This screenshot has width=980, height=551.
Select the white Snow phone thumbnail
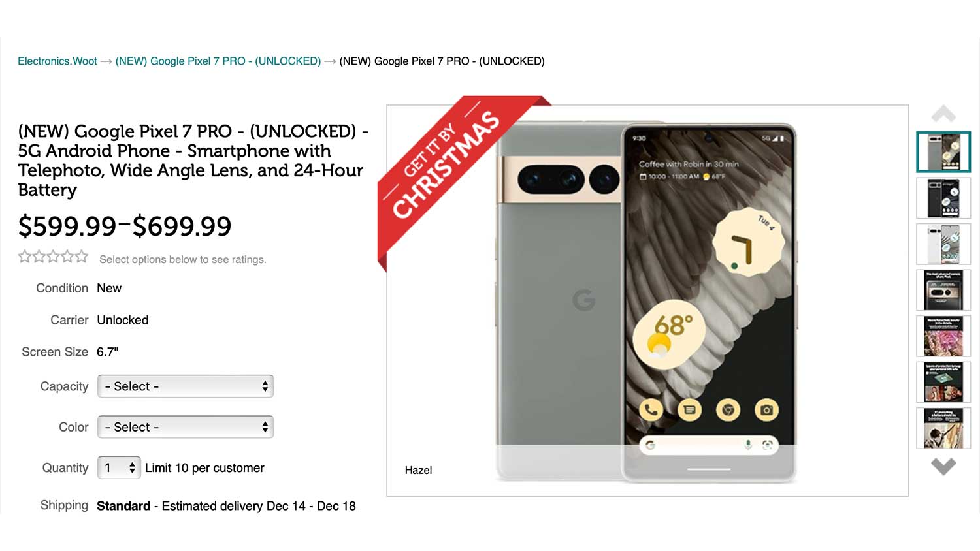click(943, 244)
